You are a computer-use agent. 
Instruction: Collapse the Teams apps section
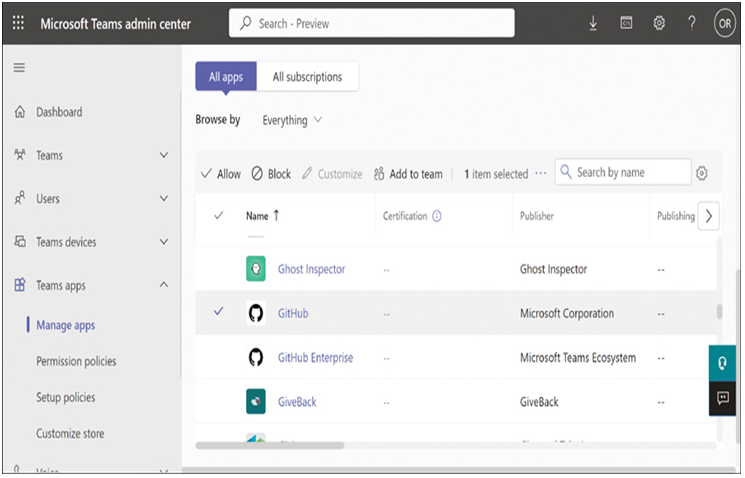[x=164, y=285]
